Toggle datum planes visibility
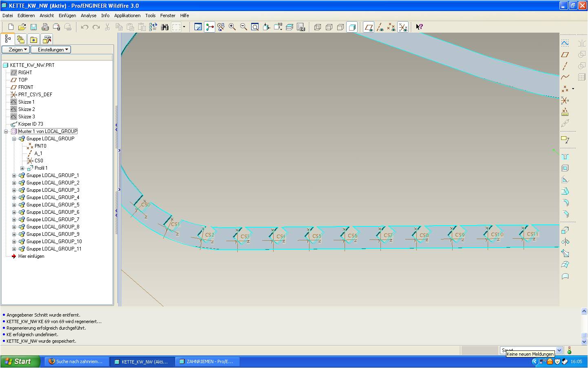 pos(369,27)
